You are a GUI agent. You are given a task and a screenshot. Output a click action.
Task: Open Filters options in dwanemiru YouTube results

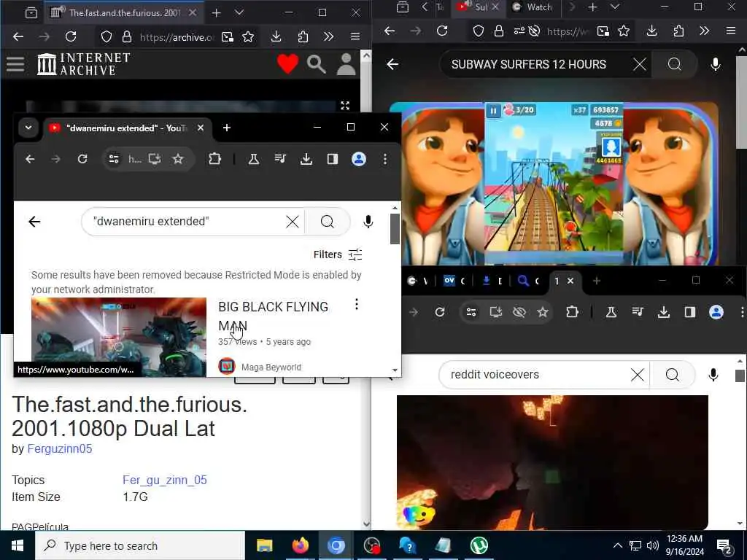(x=338, y=254)
